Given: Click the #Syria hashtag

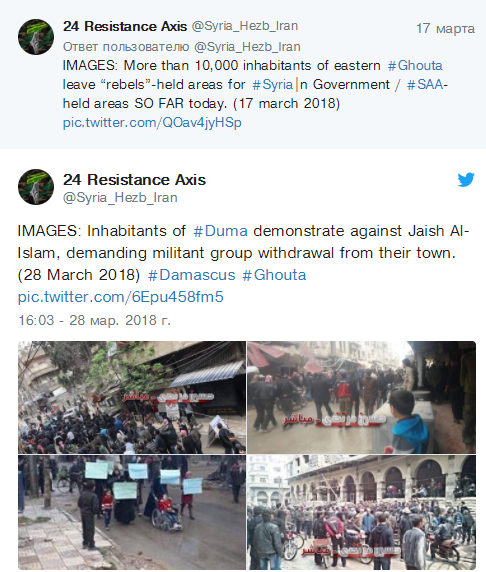Looking at the screenshot, I should tap(273, 85).
